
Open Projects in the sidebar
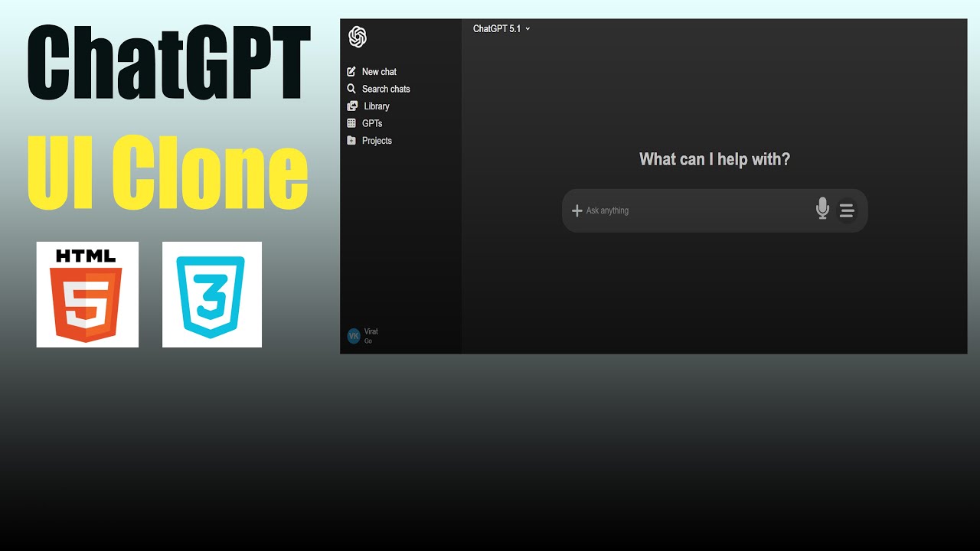377,141
